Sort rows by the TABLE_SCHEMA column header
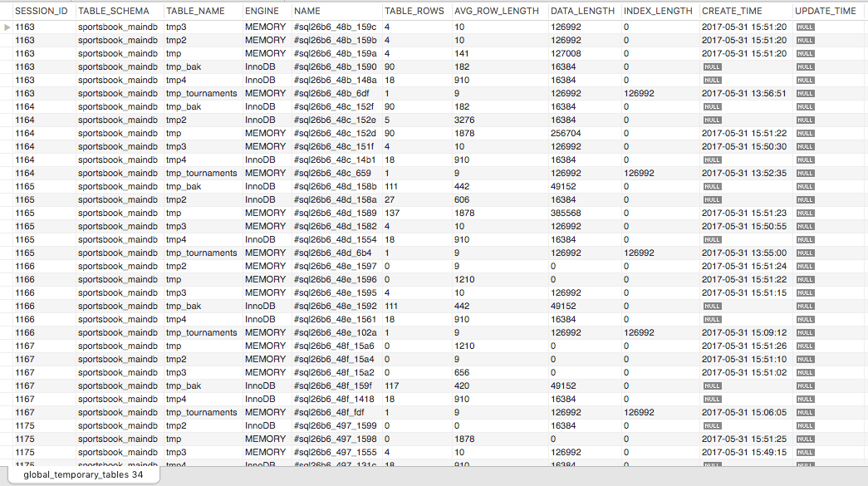This screenshot has height=486, width=868. click(114, 11)
